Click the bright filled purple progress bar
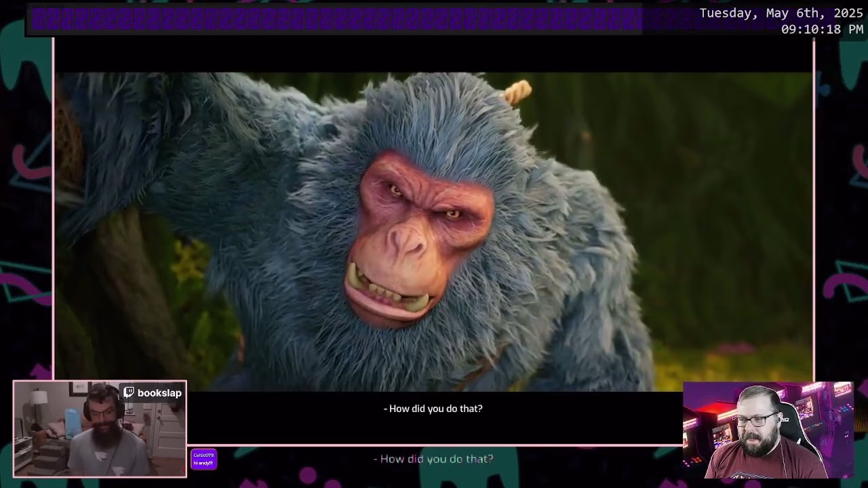Screen dimensions: 868x488 (336, 19)
